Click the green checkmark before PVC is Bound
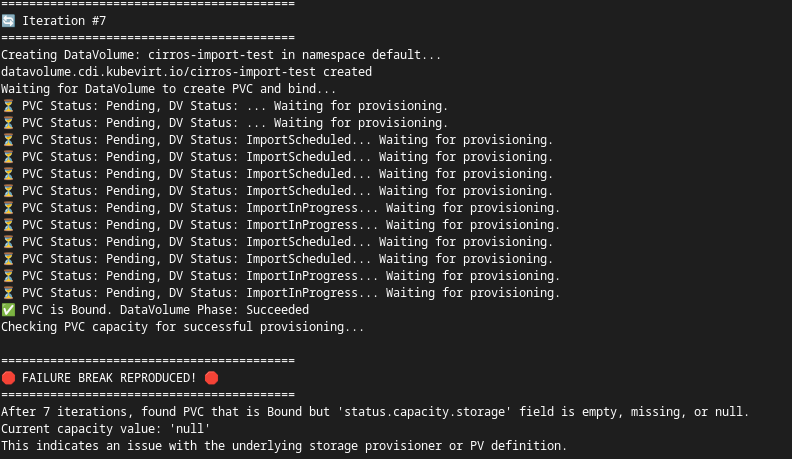 (x=8, y=310)
